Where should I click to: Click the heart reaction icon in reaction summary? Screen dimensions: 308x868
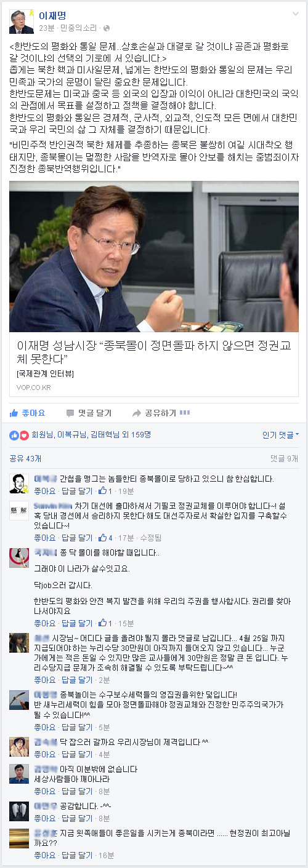pyautogui.click(x=25, y=435)
